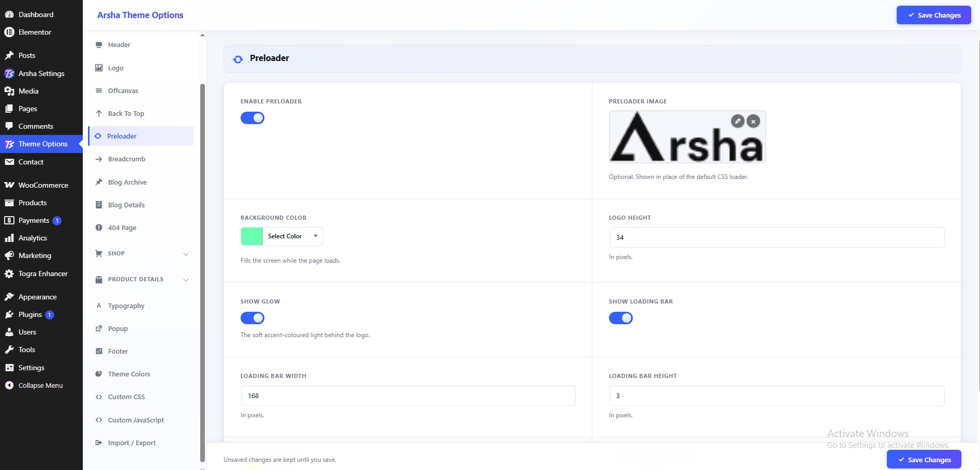980x470 pixels.
Task: Open the Breadcrumb settings tab
Action: pos(141,159)
